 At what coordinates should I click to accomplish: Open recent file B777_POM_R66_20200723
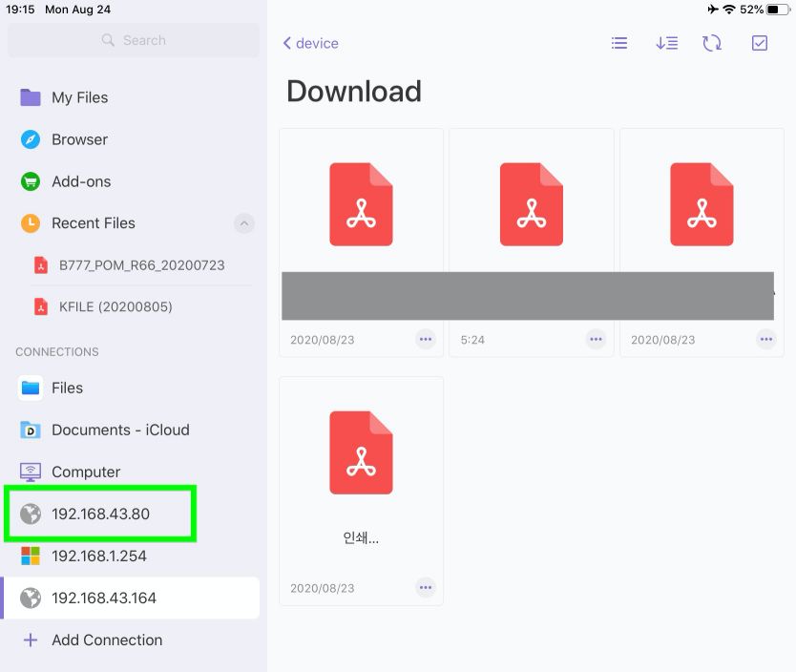[141, 264]
